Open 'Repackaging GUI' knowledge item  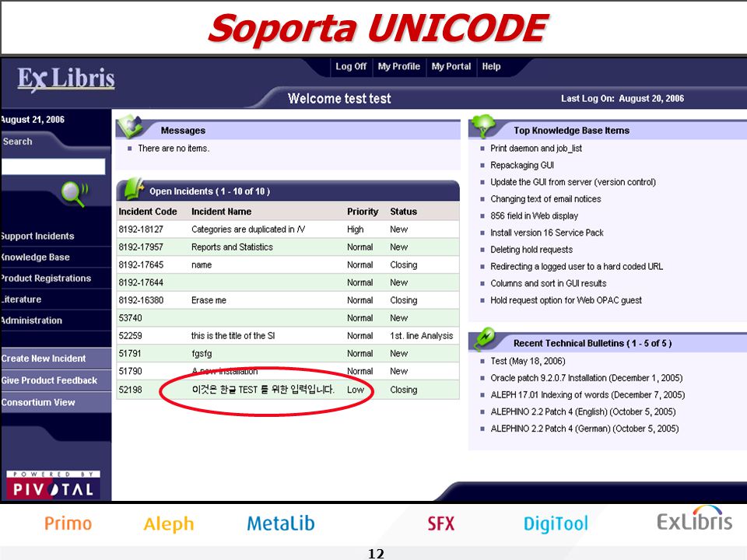coord(522,165)
